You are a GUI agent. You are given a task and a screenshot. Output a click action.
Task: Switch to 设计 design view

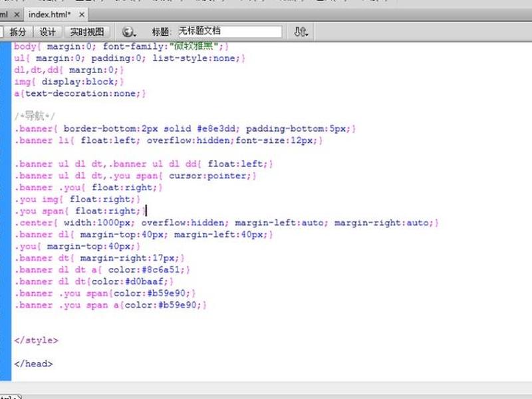pos(47,32)
